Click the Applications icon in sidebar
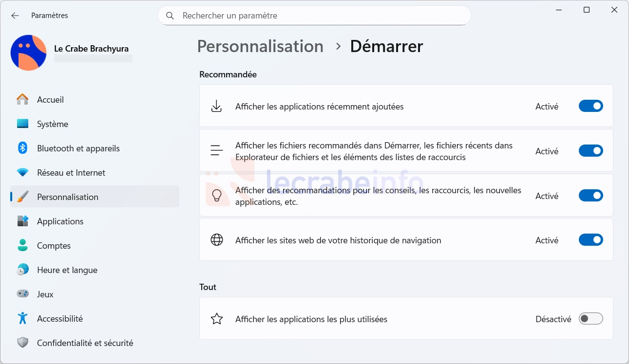 [22, 221]
